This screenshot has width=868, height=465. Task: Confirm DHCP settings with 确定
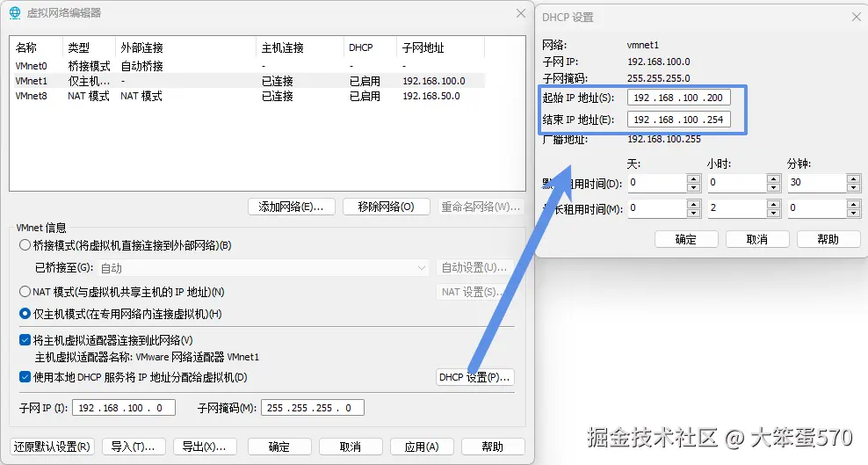pos(686,239)
